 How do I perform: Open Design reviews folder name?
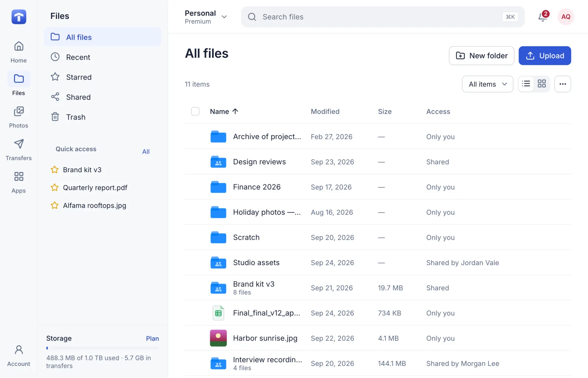point(259,162)
